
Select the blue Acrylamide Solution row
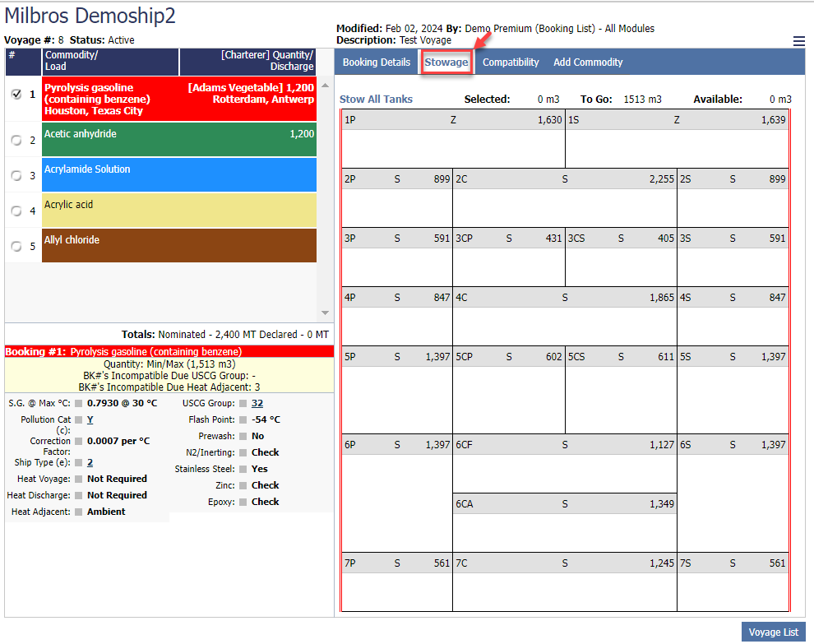tap(178, 174)
